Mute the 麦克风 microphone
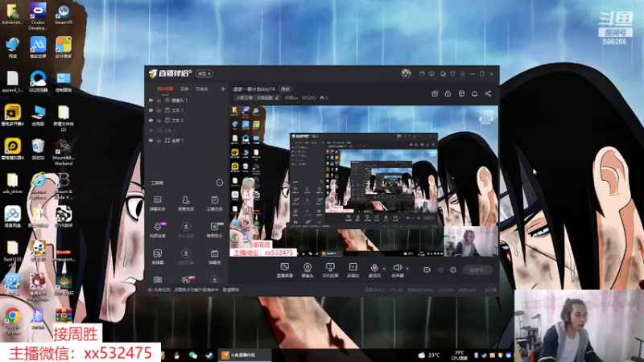Screen dimensions: 644x362 coord(374,270)
